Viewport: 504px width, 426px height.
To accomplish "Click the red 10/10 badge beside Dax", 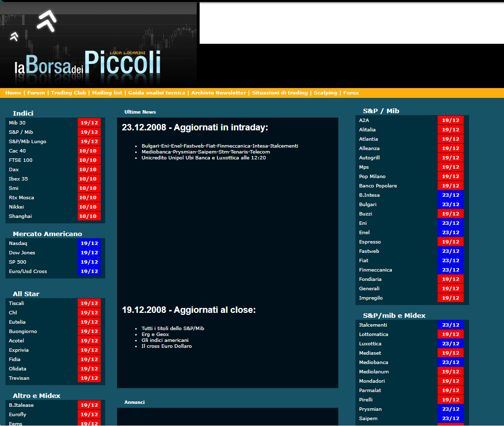I will (89, 170).
